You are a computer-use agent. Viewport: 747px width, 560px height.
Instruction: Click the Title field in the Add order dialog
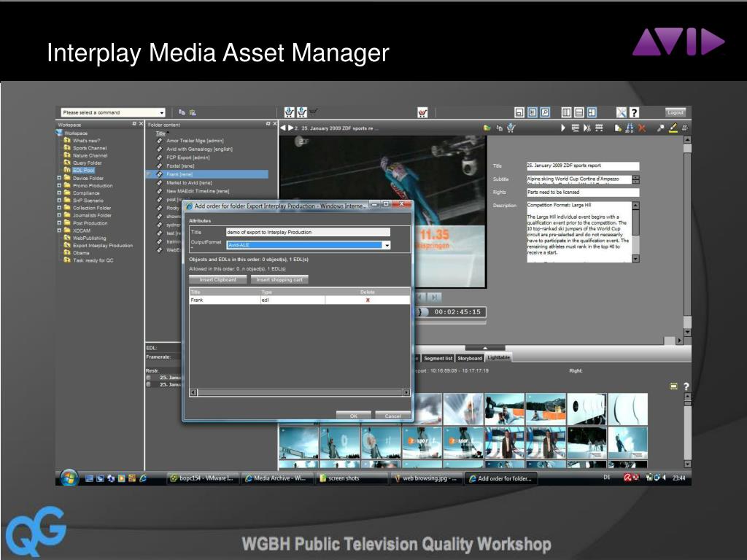[308, 233]
